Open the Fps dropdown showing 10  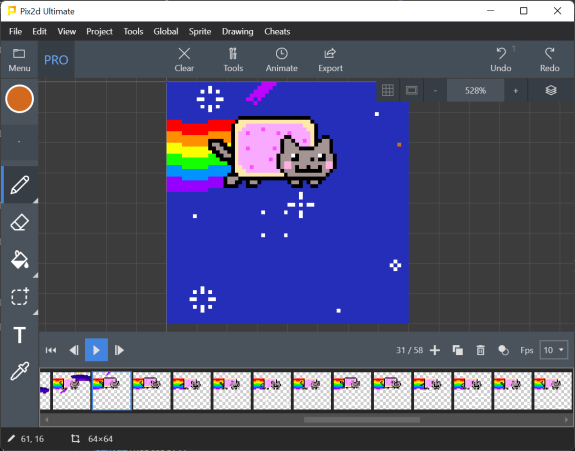tap(554, 350)
